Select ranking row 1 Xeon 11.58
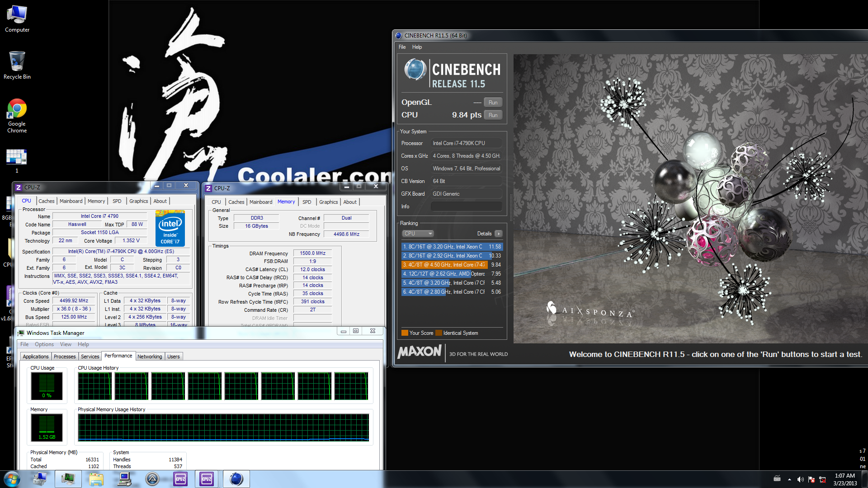 pos(452,247)
